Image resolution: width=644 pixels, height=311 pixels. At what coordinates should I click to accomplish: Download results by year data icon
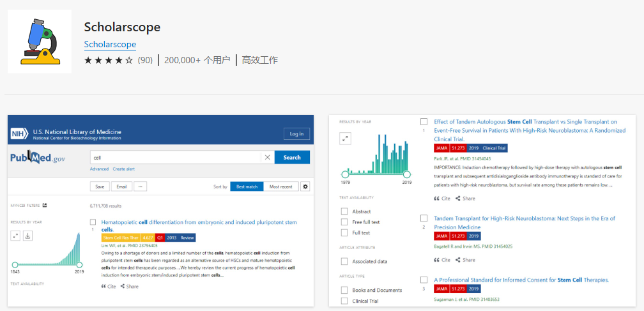27,236
